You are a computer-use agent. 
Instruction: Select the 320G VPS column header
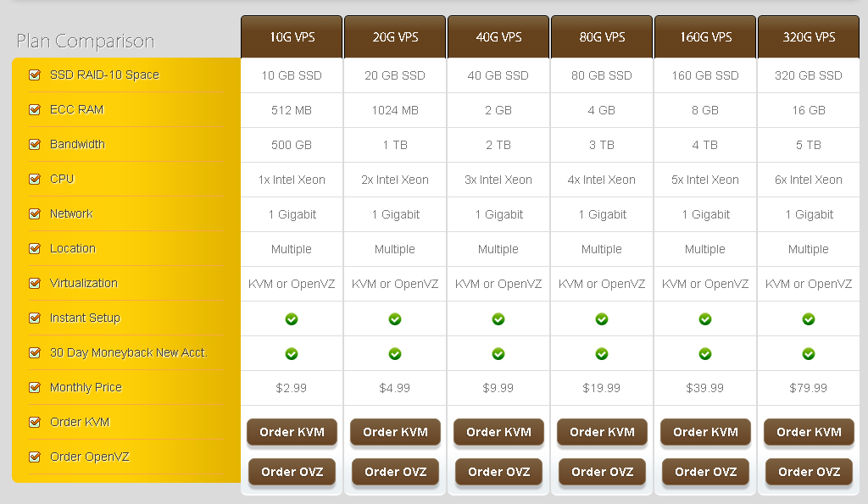(809, 36)
